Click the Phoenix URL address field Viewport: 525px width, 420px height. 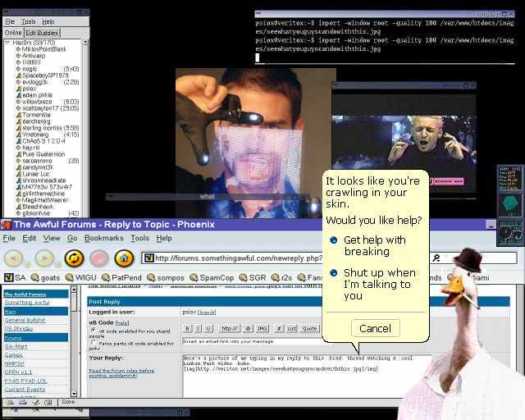[x=231, y=258]
